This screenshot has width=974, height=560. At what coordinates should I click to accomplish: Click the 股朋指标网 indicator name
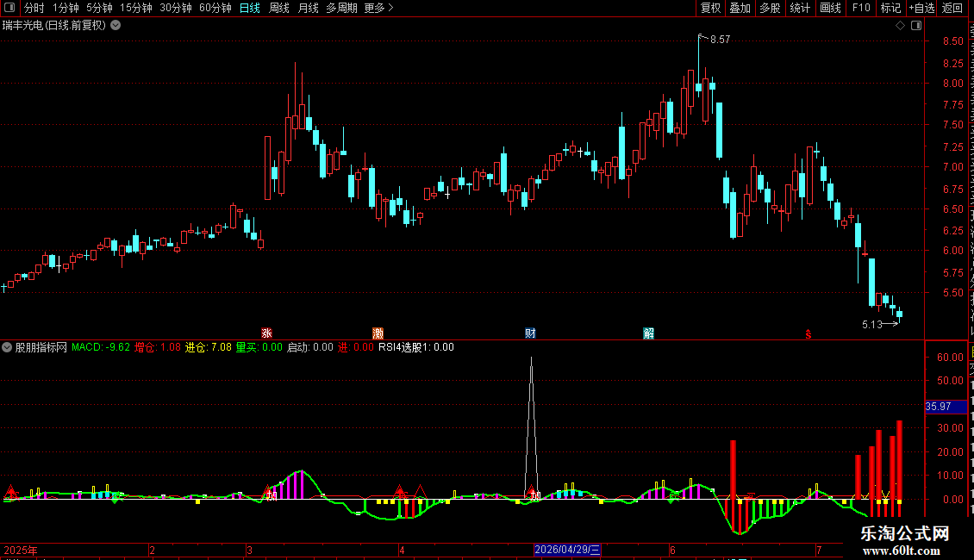[x=41, y=348]
